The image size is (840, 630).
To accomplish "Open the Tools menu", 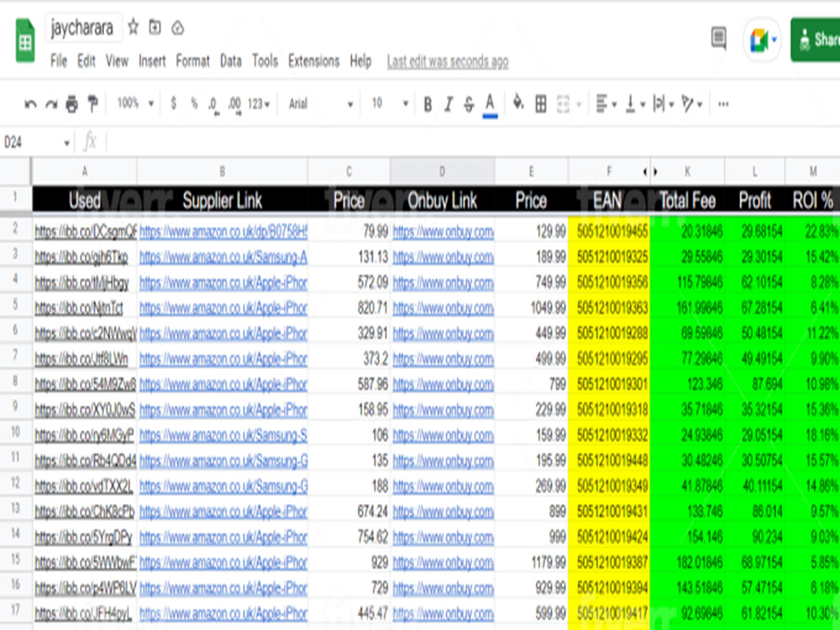I will click(265, 61).
